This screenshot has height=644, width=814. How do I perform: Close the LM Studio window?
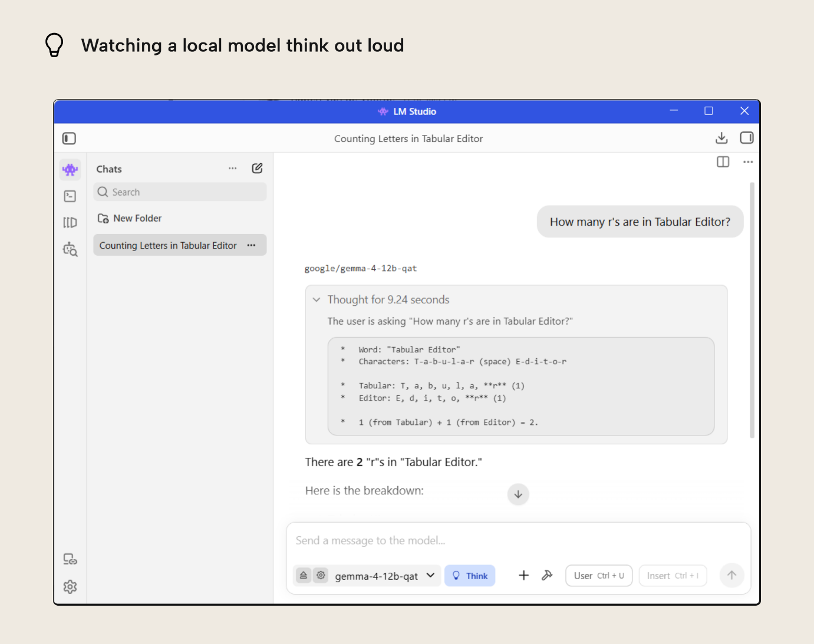coord(744,111)
